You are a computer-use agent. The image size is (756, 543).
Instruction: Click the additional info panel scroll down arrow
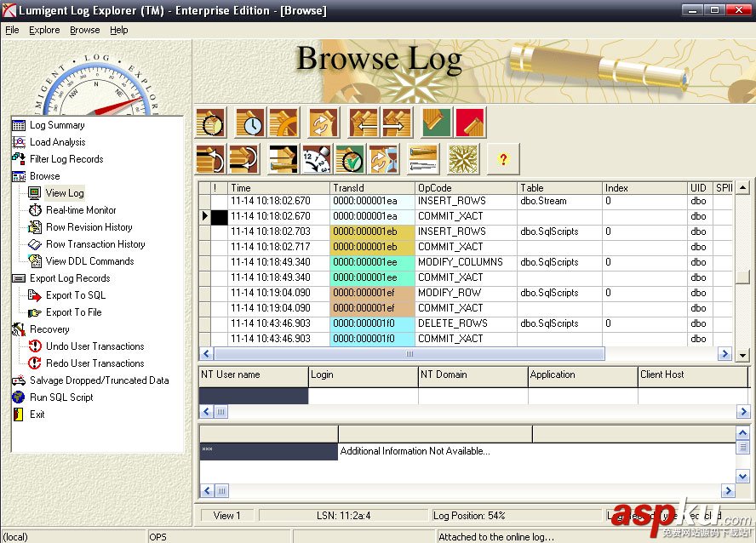click(742, 476)
